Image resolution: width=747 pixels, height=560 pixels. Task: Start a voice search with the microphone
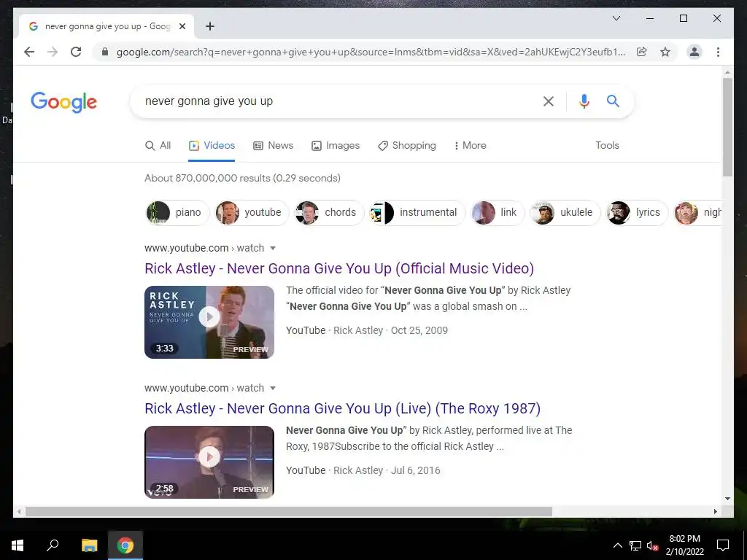[584, 101]
